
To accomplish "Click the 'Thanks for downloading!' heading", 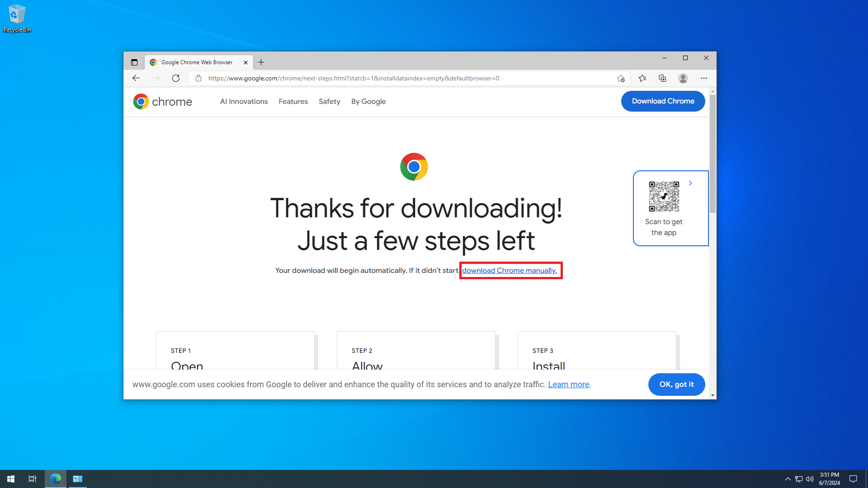I will [416, 208].
